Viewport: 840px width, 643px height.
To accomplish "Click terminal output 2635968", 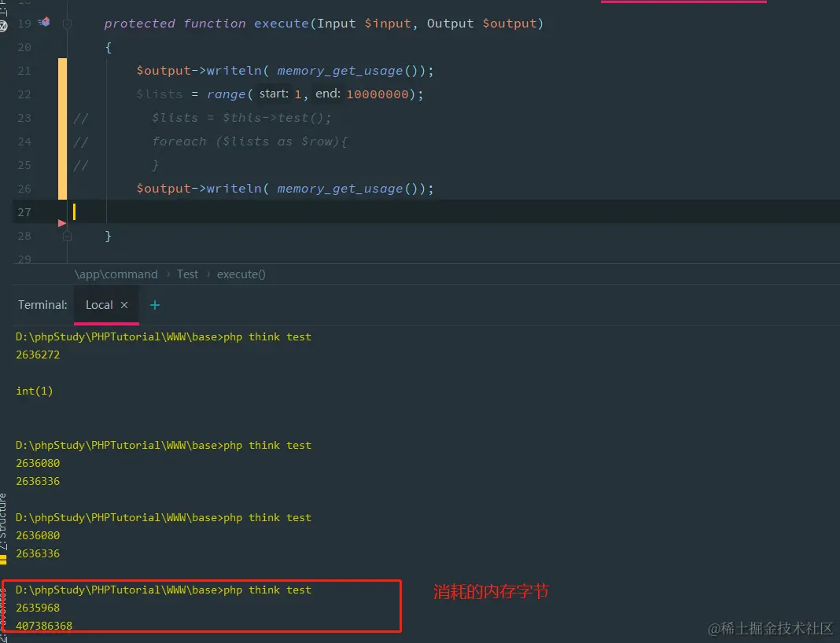I will pyautogui.click(x=38, y=608).
